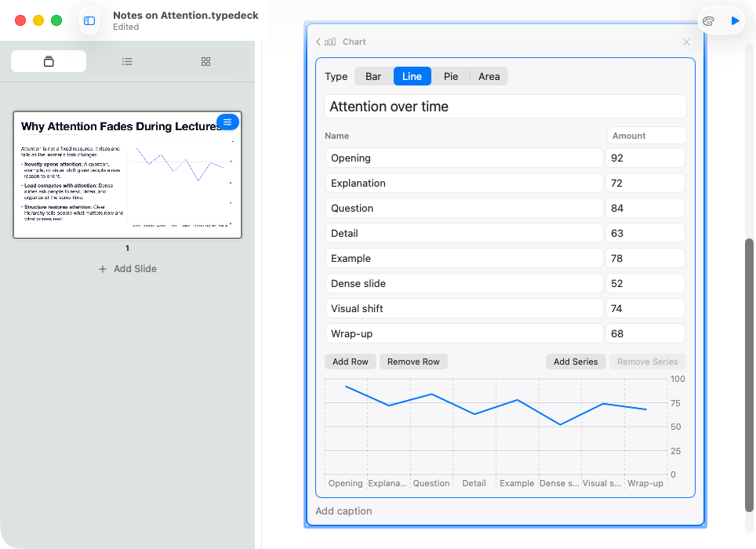The width and height of the screenshot is (756, 549).
Task: Enable the Bar chart type
Action: tap(373, 76)
